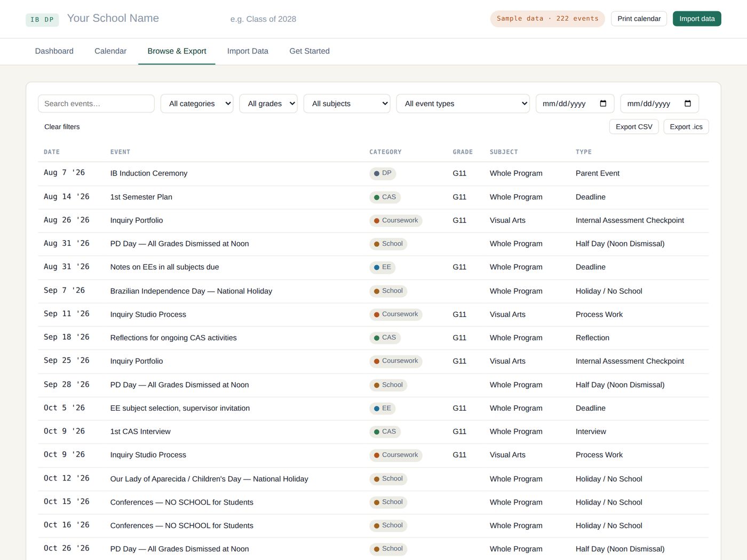747x560 pixels.
Task: Select EE subject selection, supervisor invitation event
Action: [180, 408]
